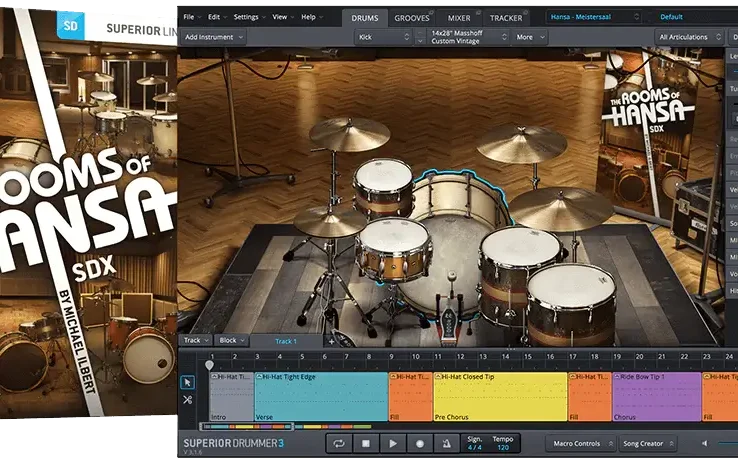Start playback with the play button

(x=393, y=443)
